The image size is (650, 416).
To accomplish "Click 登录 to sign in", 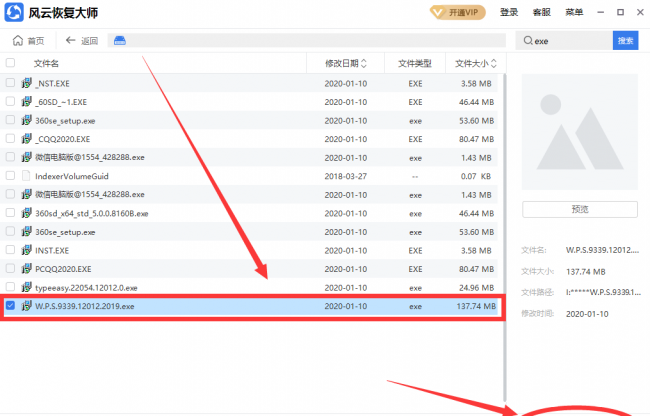I will click(509, 12).
